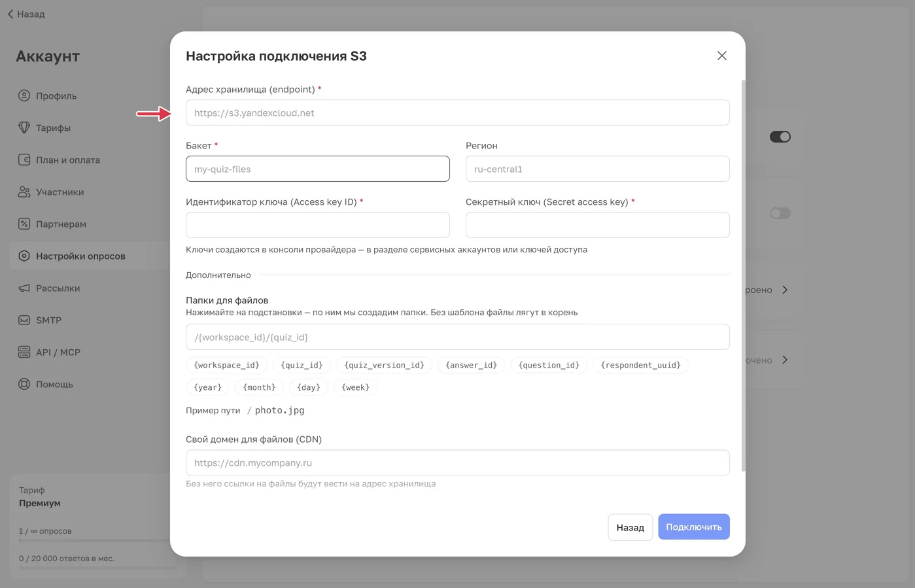Click the Настройки опросов gear icon
Image resolution: width=915 pixels, height=588 pixels.
(24, 256)
